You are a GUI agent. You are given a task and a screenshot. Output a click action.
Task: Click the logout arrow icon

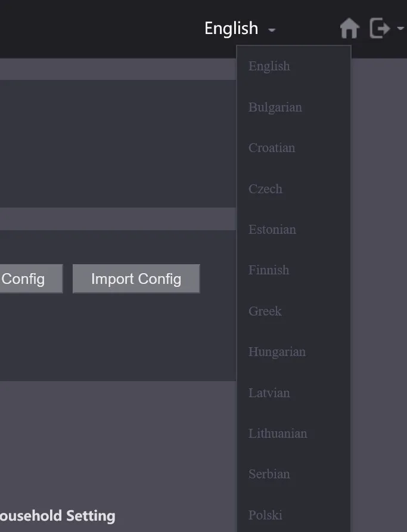[380, 28]
